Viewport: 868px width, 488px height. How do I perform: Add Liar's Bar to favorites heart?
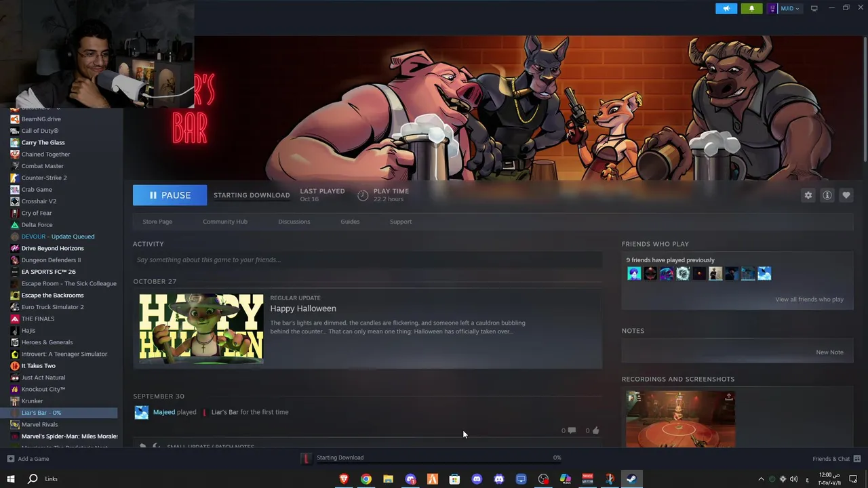(x=846, y=195)
